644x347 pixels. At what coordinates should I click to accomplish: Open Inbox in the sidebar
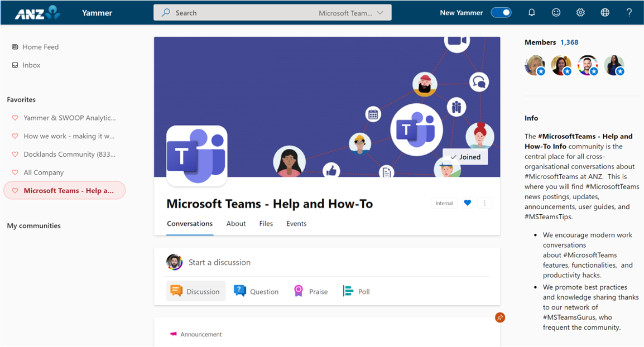32,65
